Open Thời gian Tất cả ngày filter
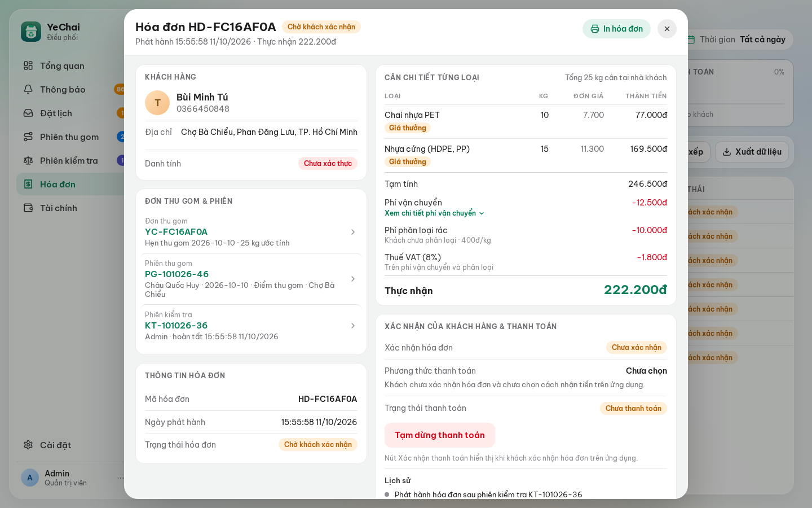 (736, 40)
